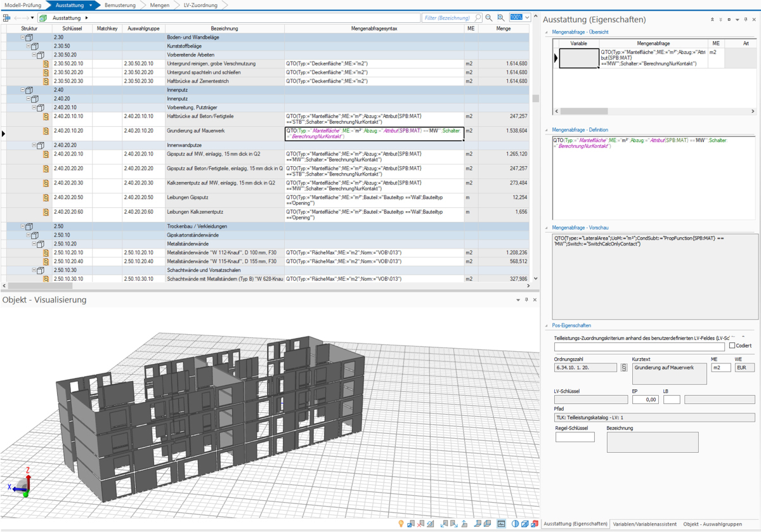Enable the Codiert checkbox
Viewport: 761px width, 532px height.
pyautogui.click(x=732, y=346)
